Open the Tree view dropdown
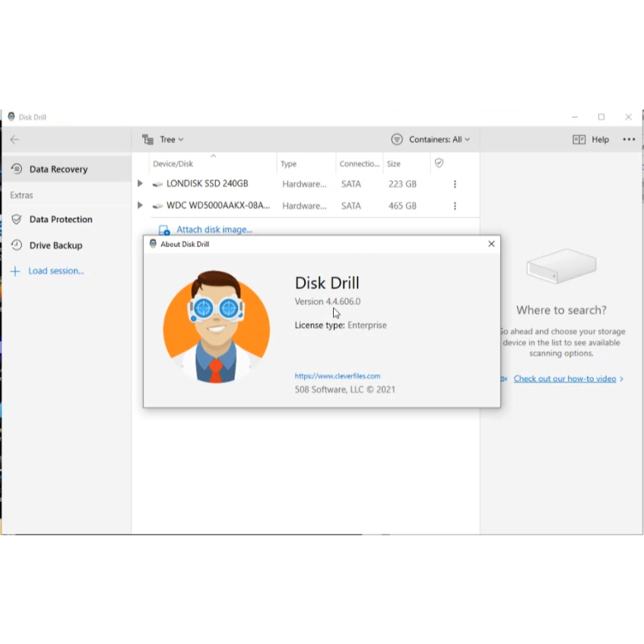The height and width of the screenshot is (644, 644). tap(163, 140)
